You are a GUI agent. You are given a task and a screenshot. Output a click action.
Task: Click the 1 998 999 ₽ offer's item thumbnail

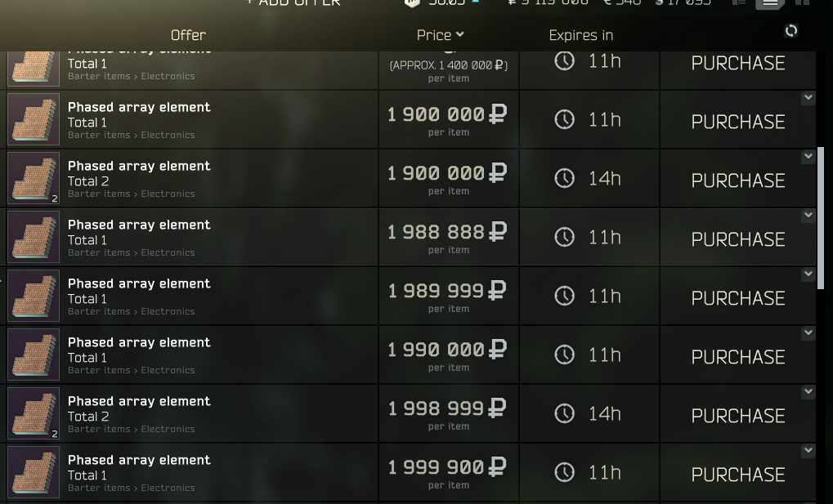[x=34, y=413]
